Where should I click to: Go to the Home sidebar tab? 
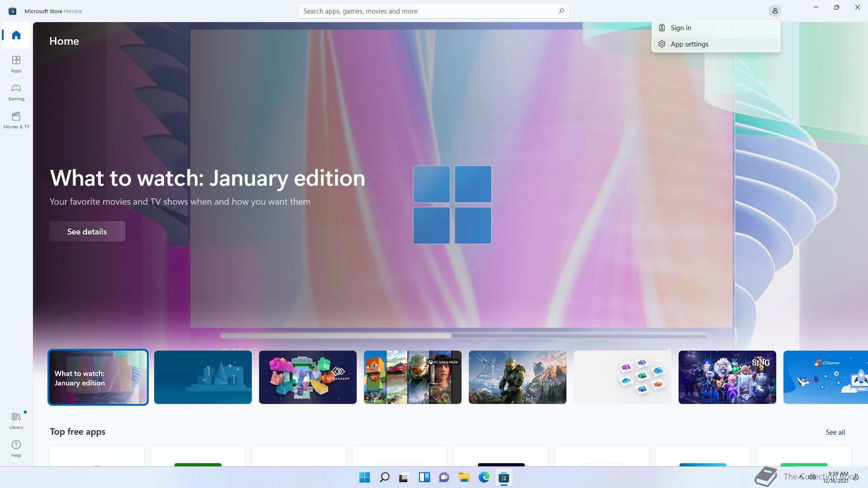coord(16,35)
